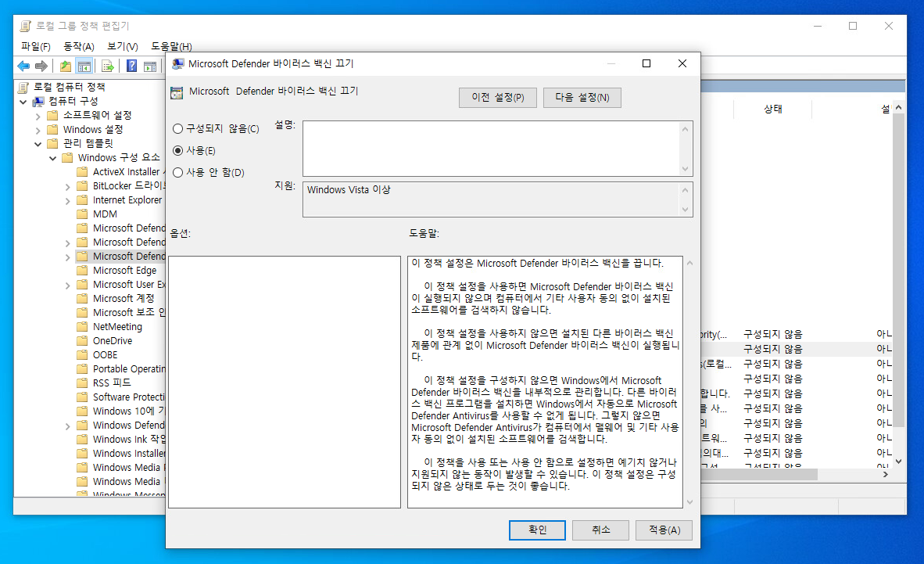Toggle the Show/Hide Console Tree icon
Screen dimensions: 924x564
tap(84, 66)
